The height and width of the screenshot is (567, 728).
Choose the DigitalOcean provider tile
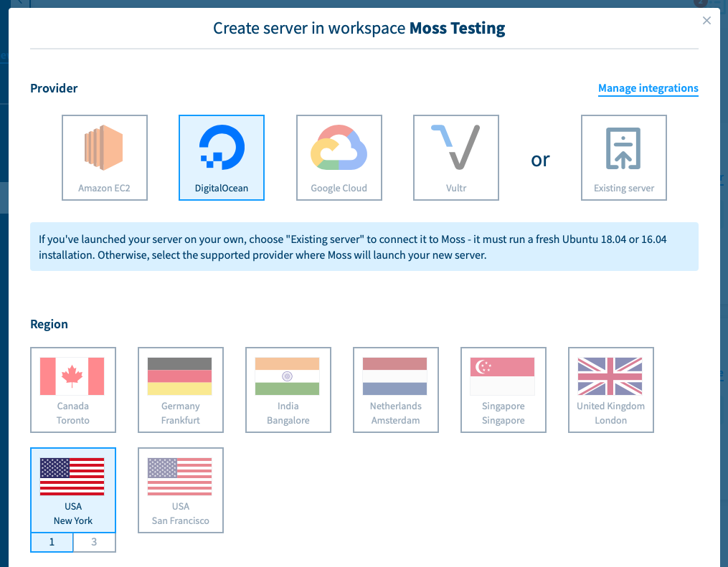[222, 158]
